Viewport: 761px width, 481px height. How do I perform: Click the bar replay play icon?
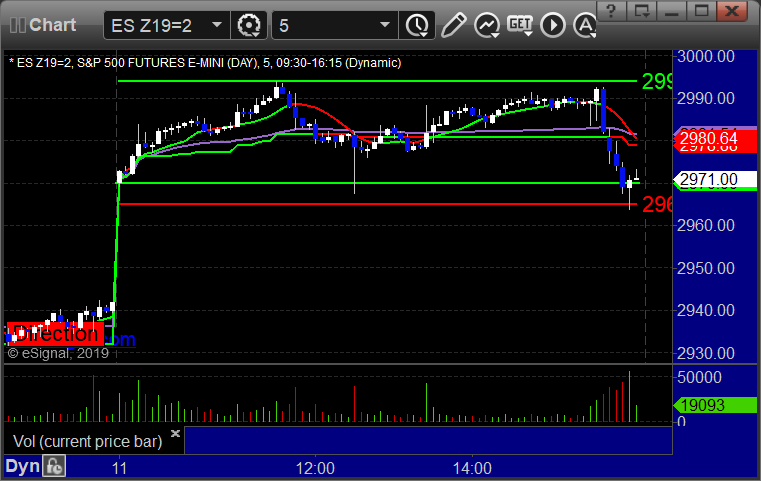553,25
